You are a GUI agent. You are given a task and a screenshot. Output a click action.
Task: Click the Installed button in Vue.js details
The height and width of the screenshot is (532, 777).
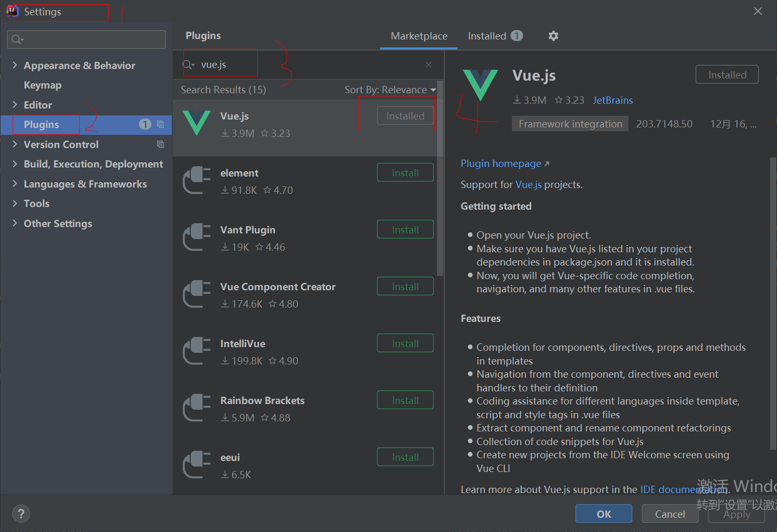click(x=727, y=75)
